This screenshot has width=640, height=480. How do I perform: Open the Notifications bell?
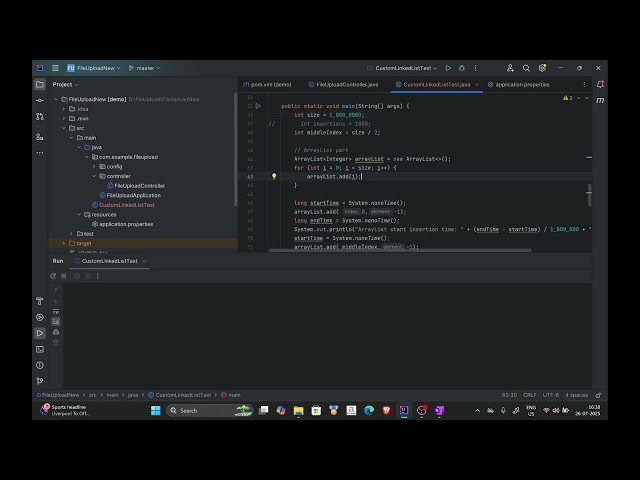(600, 84)
